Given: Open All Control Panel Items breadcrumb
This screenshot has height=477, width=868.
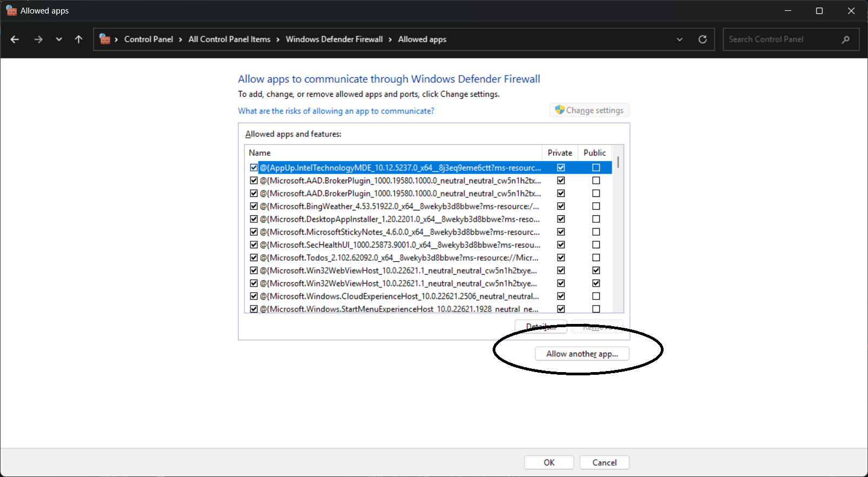Looking at the screenshot, I should (x=229, y=39).
